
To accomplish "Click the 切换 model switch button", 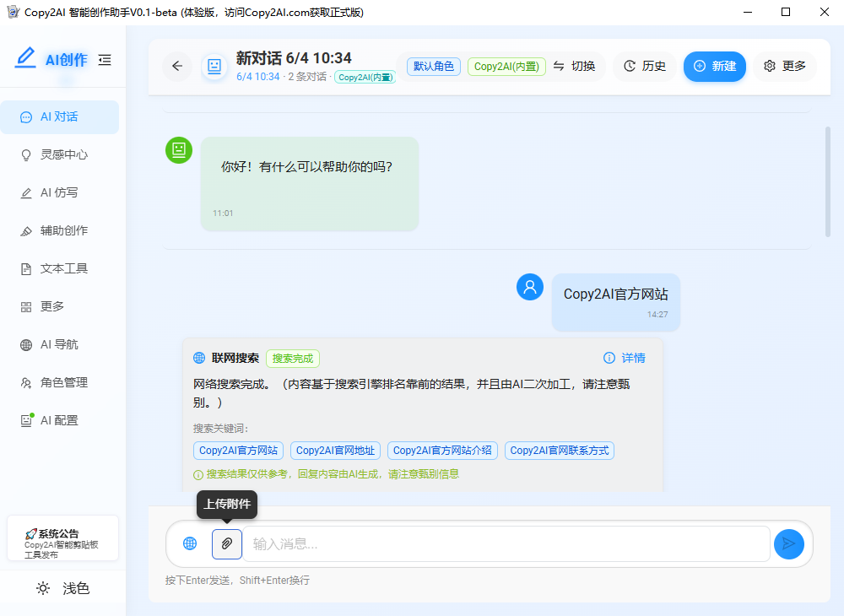I will click(x=575, y=66).
